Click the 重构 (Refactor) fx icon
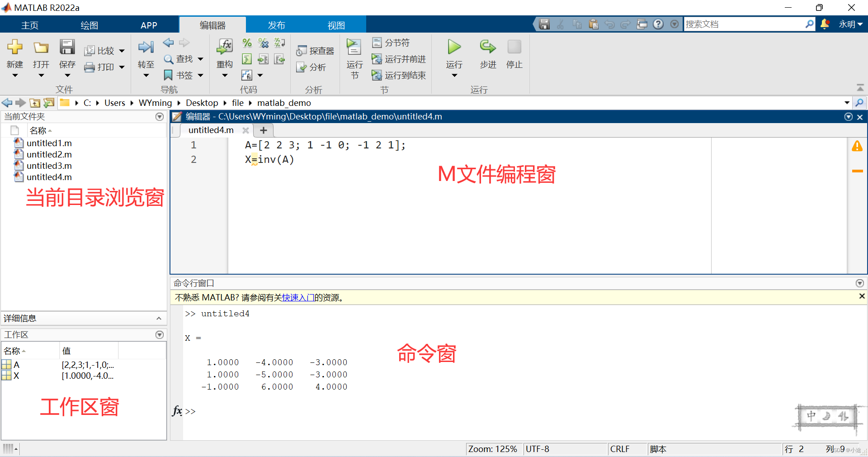The image size is (868, 457). (225, 46)
